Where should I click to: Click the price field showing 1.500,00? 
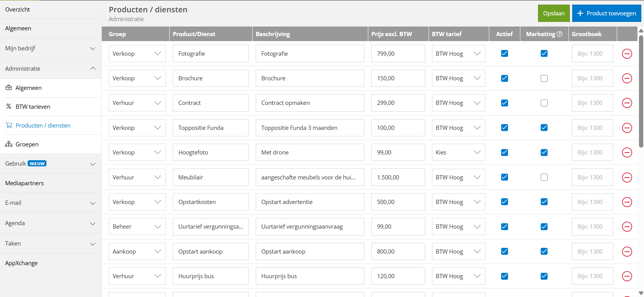point(398,178)
